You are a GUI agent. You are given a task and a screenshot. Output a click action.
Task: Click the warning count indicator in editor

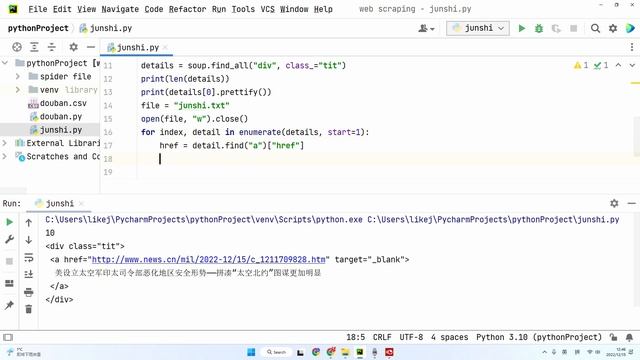(x=581, y=65)
